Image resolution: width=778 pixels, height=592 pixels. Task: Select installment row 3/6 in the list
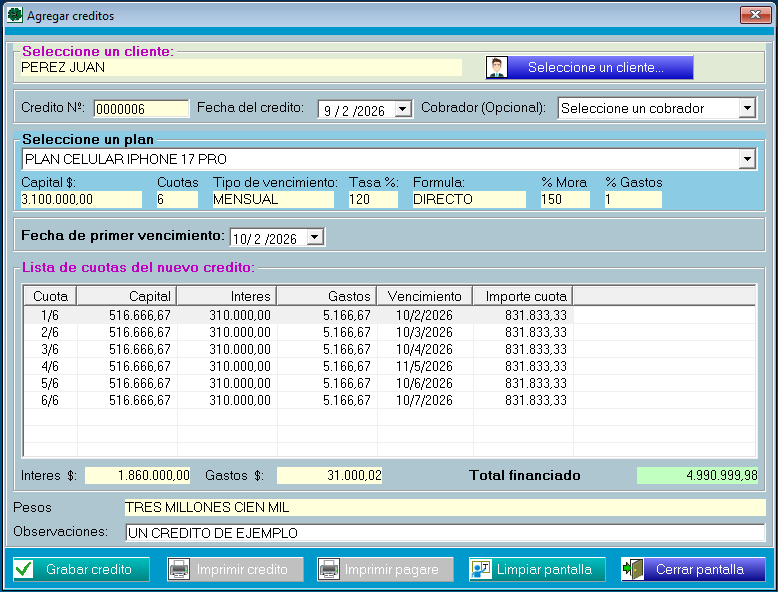tap(300, 349)
